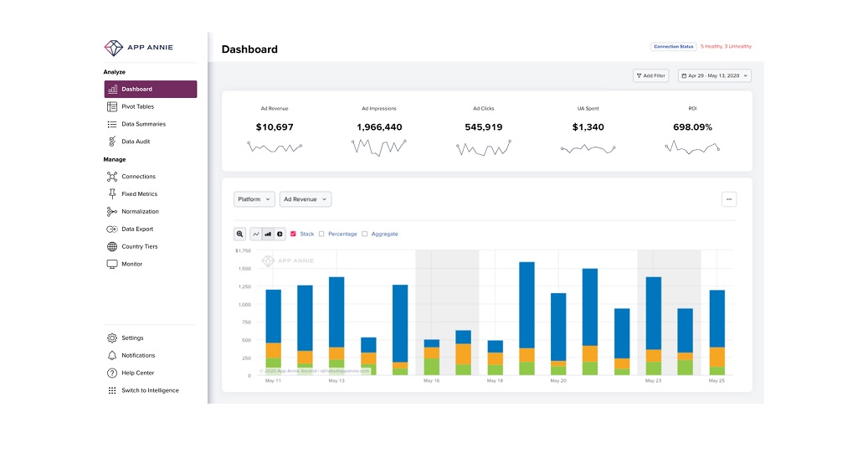Switch chart to line graph view
Screen dimensions: 868x464
[x=256, y=235]
